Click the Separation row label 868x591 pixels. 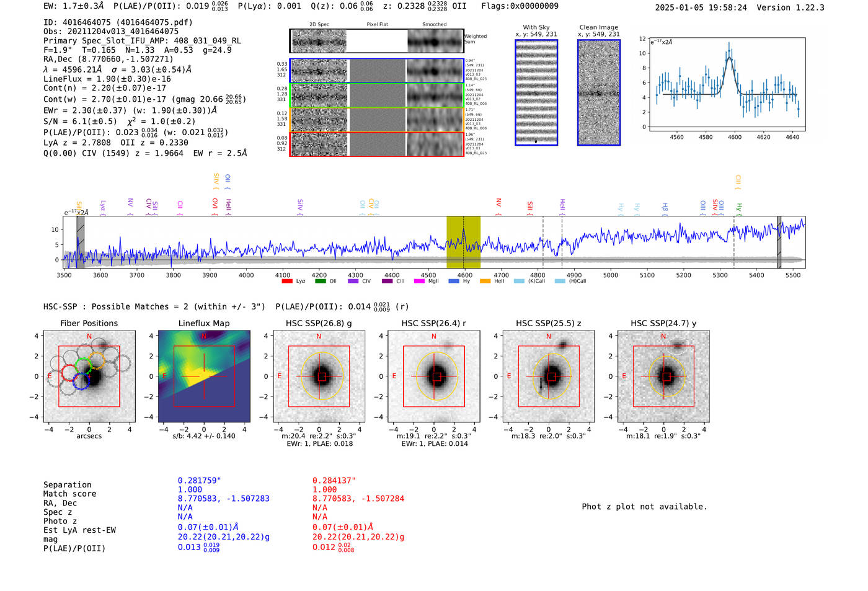point(68,485)
